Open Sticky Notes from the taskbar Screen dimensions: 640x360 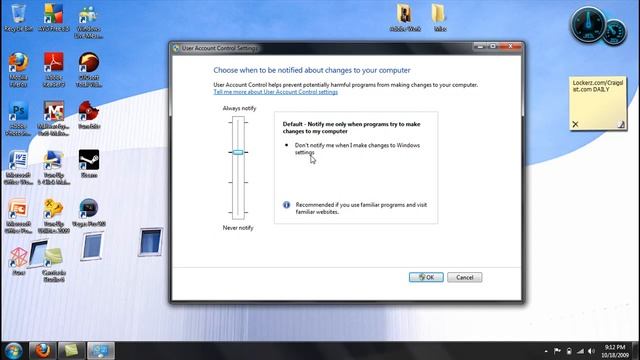[71, 351]
